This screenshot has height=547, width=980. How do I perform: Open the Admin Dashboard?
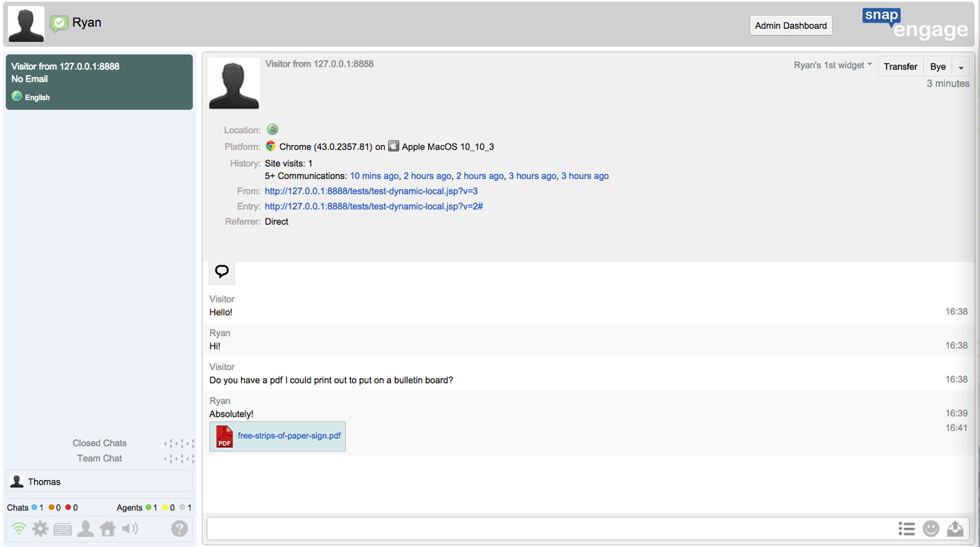(x=790, y=25)
